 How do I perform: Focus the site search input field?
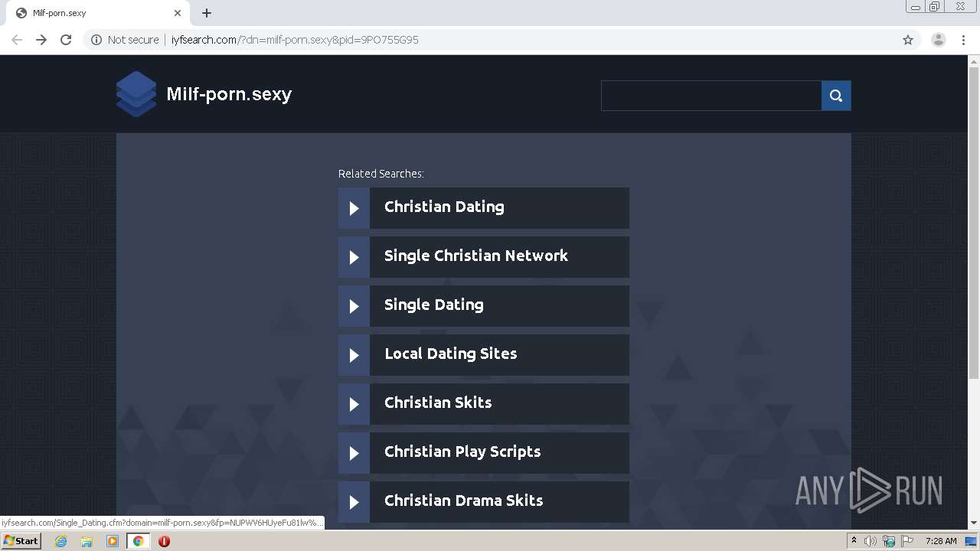pos(711,96)
